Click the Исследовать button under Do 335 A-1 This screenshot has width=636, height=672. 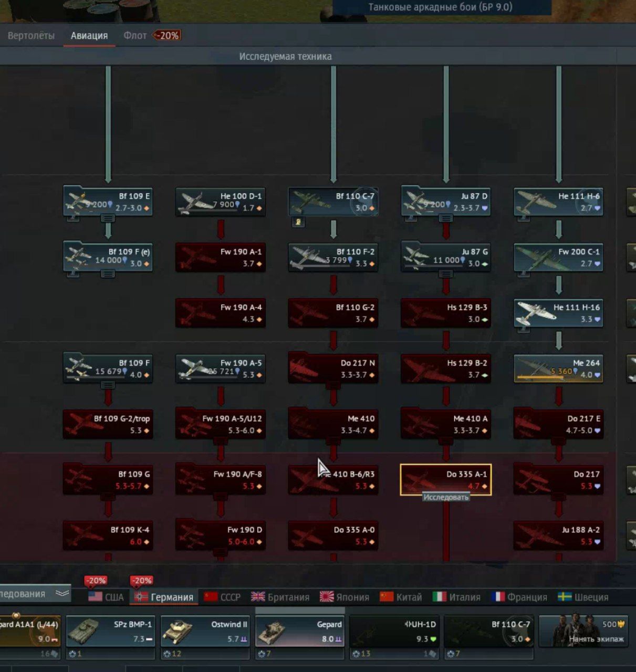click(446, 497)
